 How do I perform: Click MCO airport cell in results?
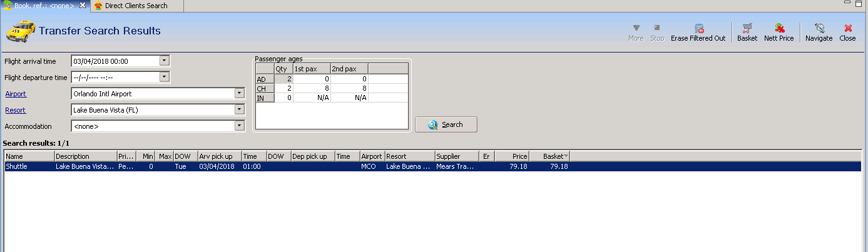pos(372,167)
